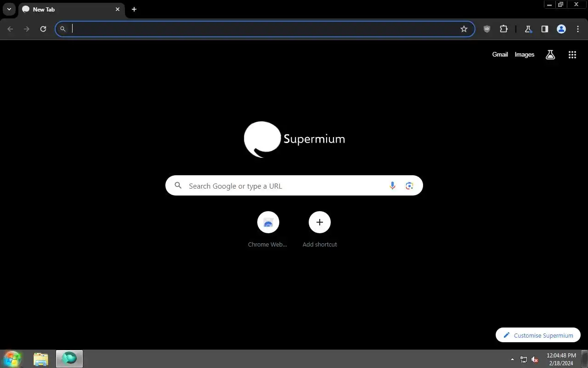Image resolution: width=588 pixels, height=368 pixels.
Task: Restore down the browser window
Action: 560,5
